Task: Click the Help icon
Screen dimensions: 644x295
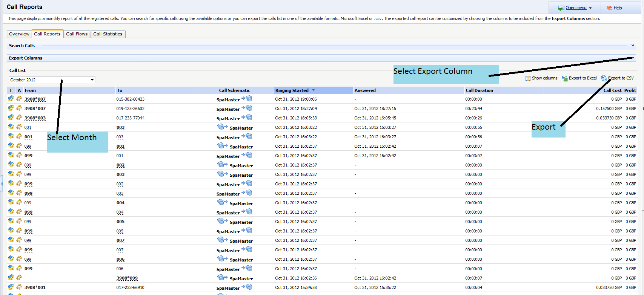Action: [x=609, y=8]
